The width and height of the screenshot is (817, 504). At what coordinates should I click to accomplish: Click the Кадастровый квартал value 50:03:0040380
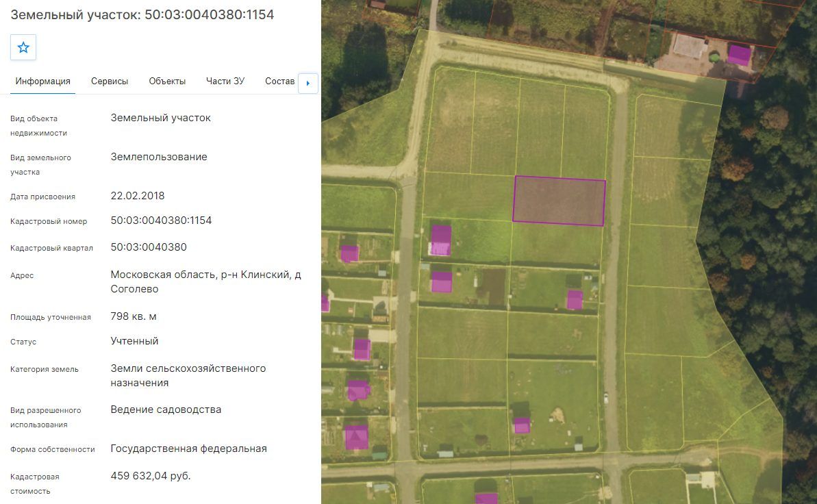click(x=149, y=247)
